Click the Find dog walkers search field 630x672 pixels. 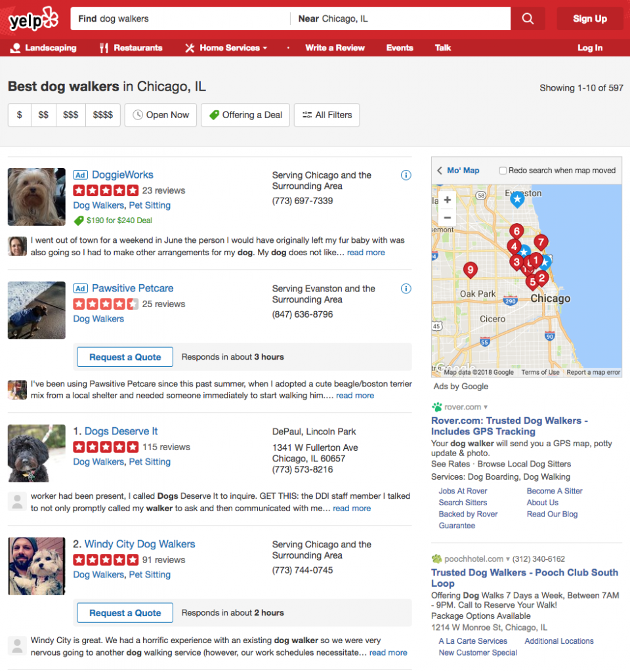(x=180, y=19)
